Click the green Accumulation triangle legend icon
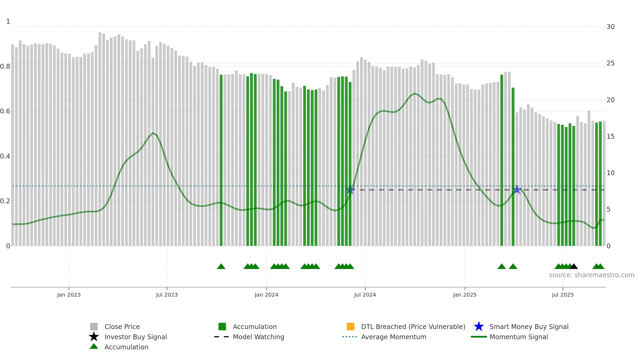The width and height of the screenshot is (644, 362). click(94, 346)
